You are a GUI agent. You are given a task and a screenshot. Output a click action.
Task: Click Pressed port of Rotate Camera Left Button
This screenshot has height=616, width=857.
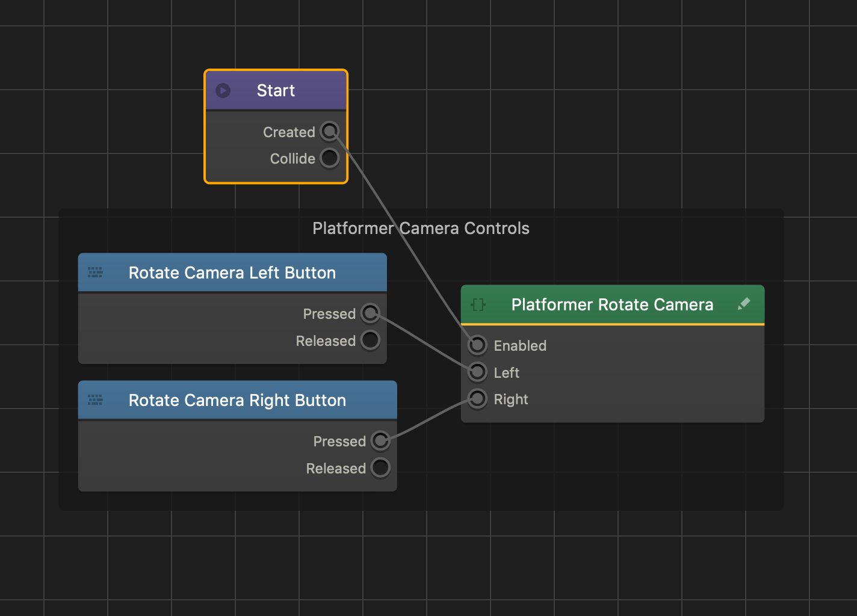tap(370, 313)
